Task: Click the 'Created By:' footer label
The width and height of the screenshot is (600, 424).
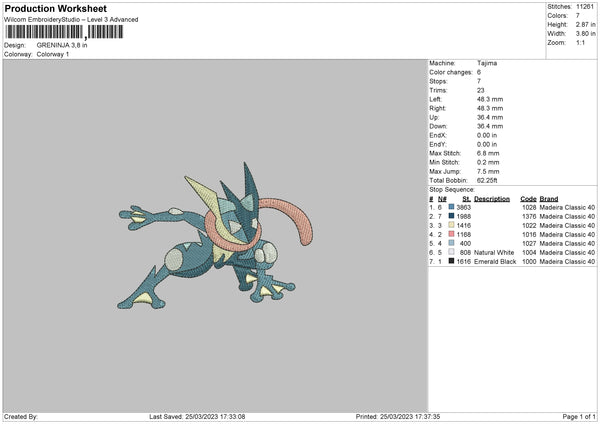Action: pyautogui.click(x=21, y=417)
